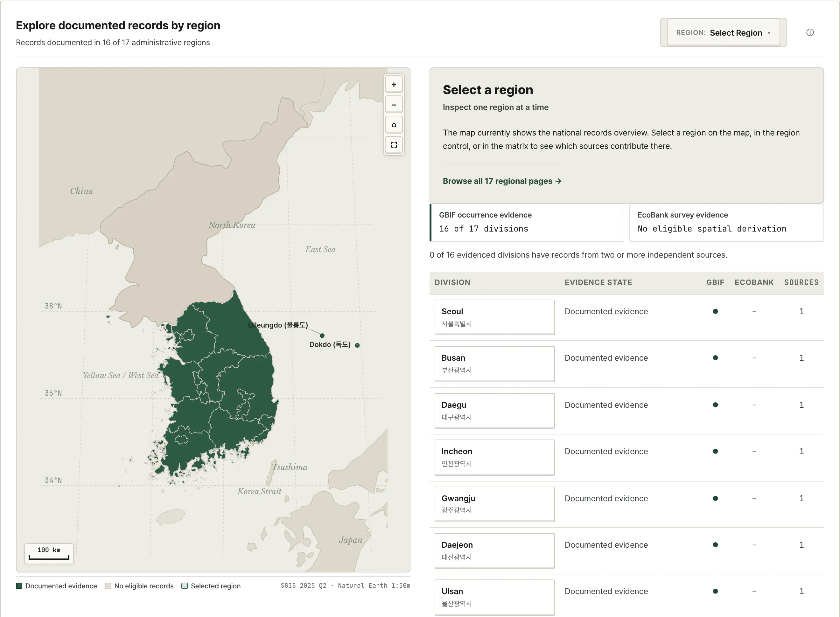Click the Dokdo (독도) map label
This screenshot has width=840, height=617.
330,344
